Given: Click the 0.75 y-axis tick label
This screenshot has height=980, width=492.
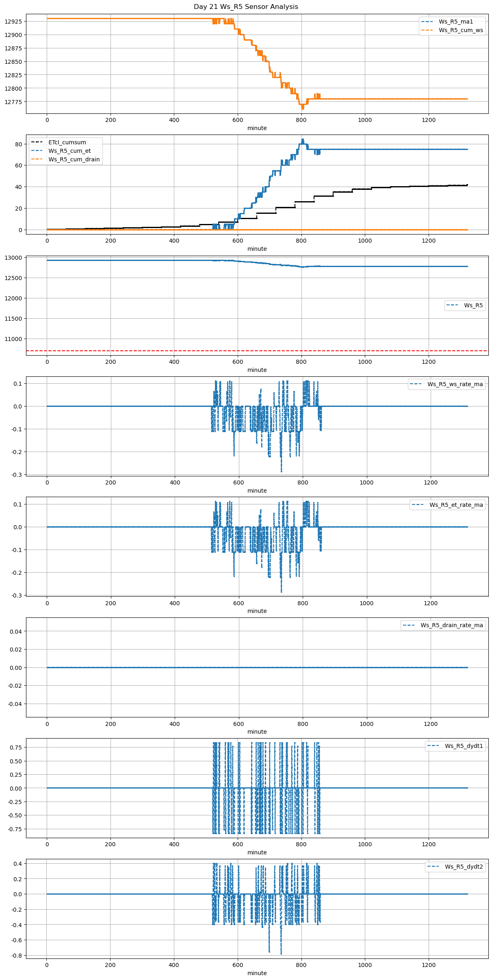Looking at the screenshot, I should [17, 747].
